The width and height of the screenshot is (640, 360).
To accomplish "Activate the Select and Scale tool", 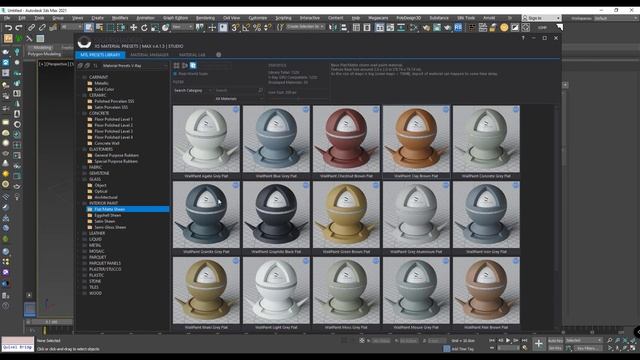I will 155,28.
